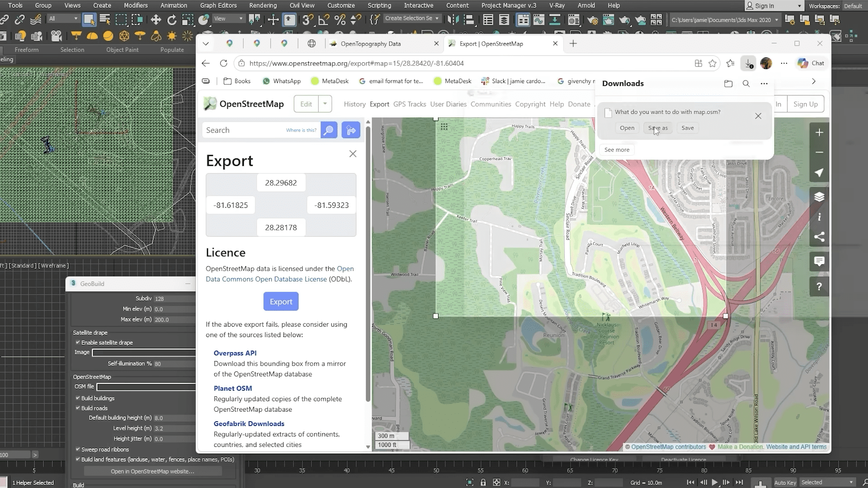The height and width of the screenshot is (488, 868).
Task: Click the OSM file path field
Action: [146, 387]
